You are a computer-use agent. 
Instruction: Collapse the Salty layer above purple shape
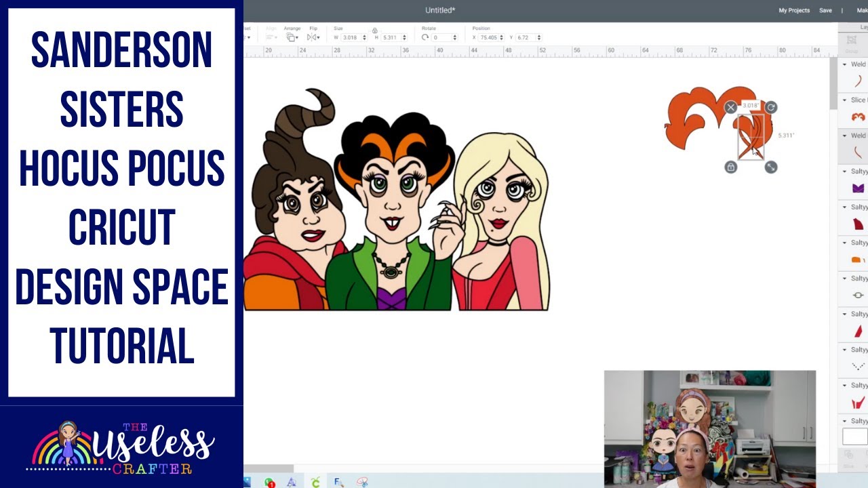(844, 171)
